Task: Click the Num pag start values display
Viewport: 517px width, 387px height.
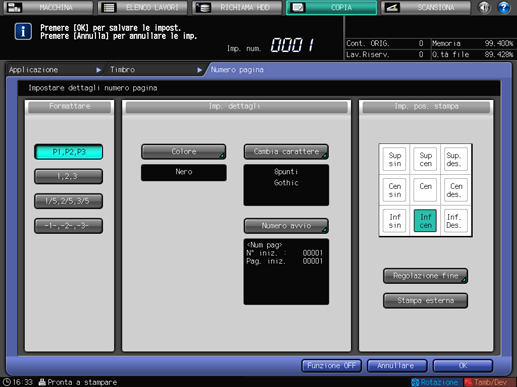Action: 286,272
